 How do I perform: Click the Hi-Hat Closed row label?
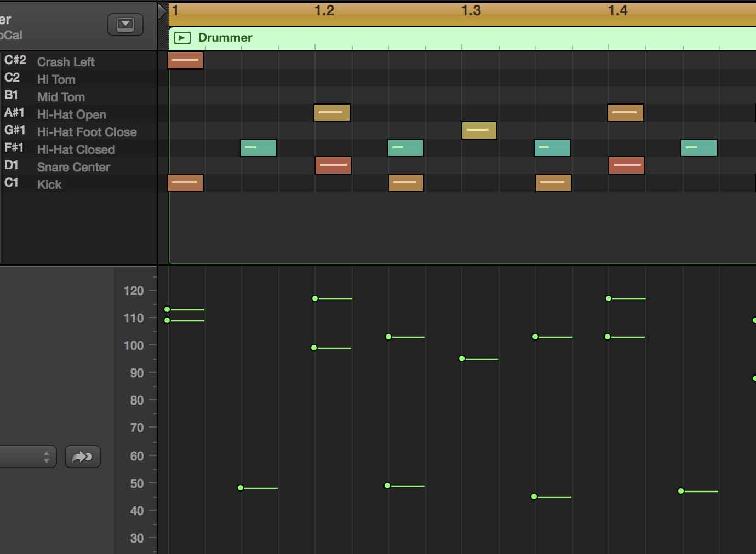tap(76, 149)
